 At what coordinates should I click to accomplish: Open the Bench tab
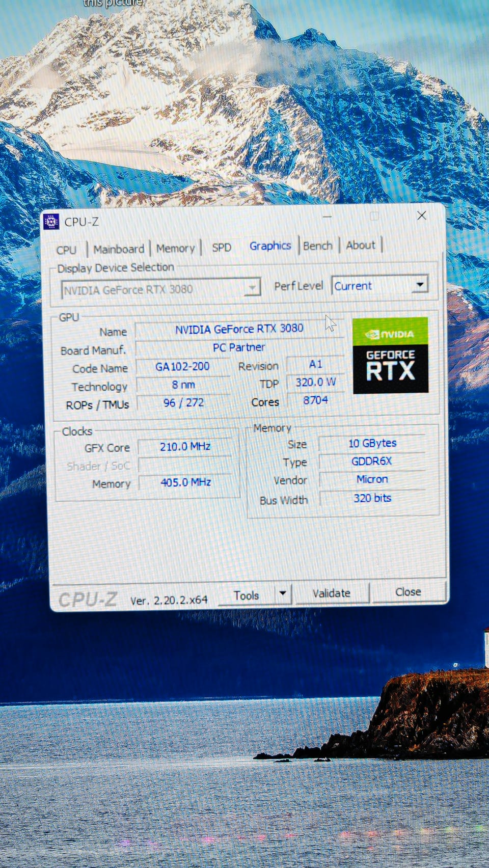point(317,246)
